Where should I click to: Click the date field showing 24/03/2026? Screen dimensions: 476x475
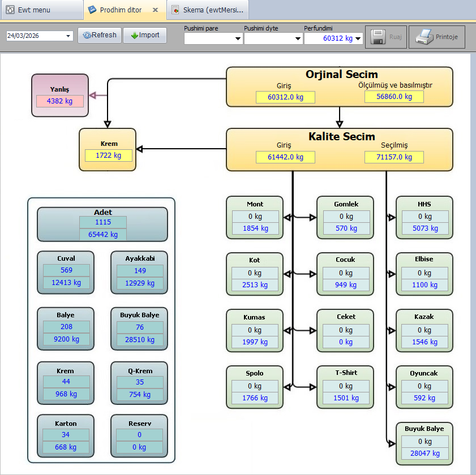(34, 36)
